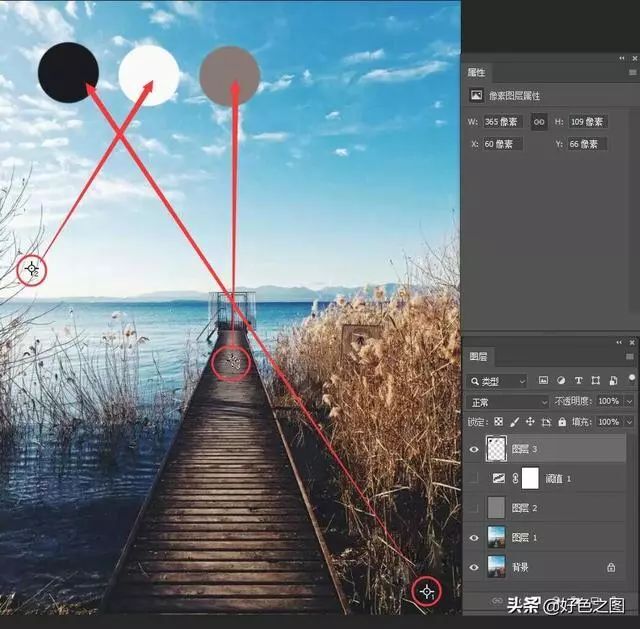Click the type layer filter icon
This screenshot has width=640, height=629.
click(x=578, y=381)
